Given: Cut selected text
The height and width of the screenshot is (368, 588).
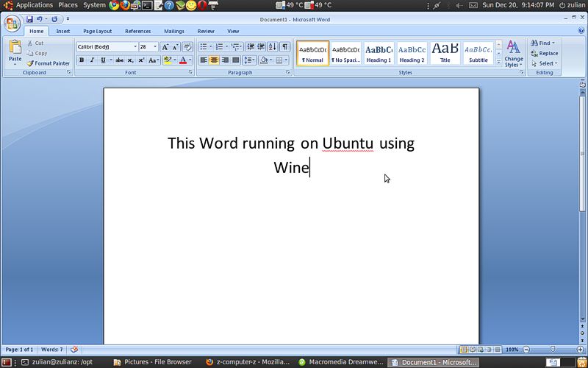Looking at the screenshot, I should 36,43.
